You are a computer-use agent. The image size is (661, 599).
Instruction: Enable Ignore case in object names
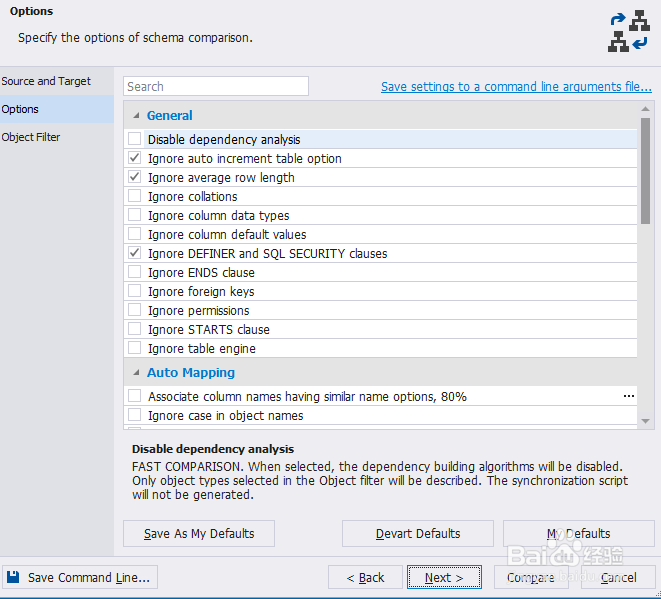click(x=135, y=415)
